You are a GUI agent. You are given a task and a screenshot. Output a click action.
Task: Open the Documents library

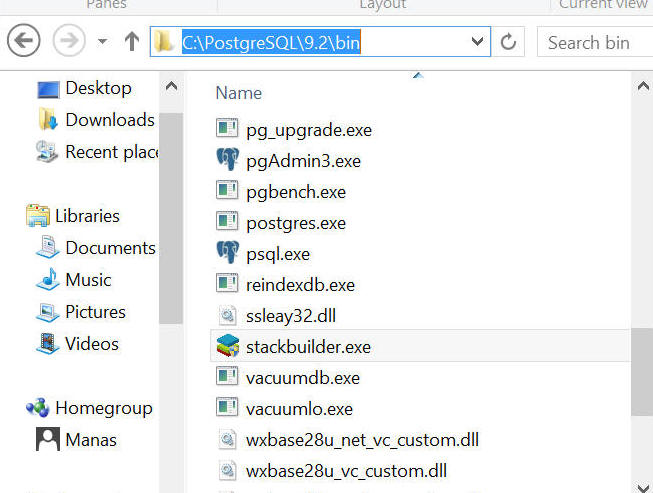pyautogui.click(x=110, y=248)
